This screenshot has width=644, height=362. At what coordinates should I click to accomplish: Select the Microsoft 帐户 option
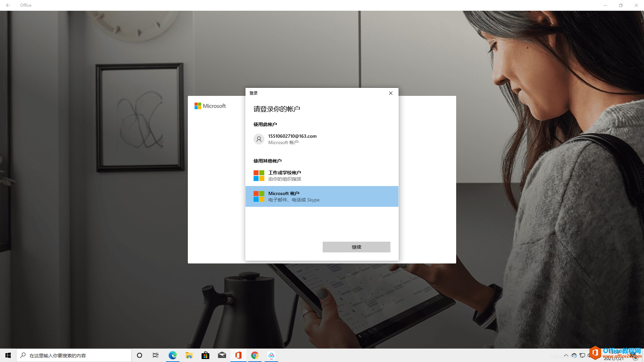(322, 196)
